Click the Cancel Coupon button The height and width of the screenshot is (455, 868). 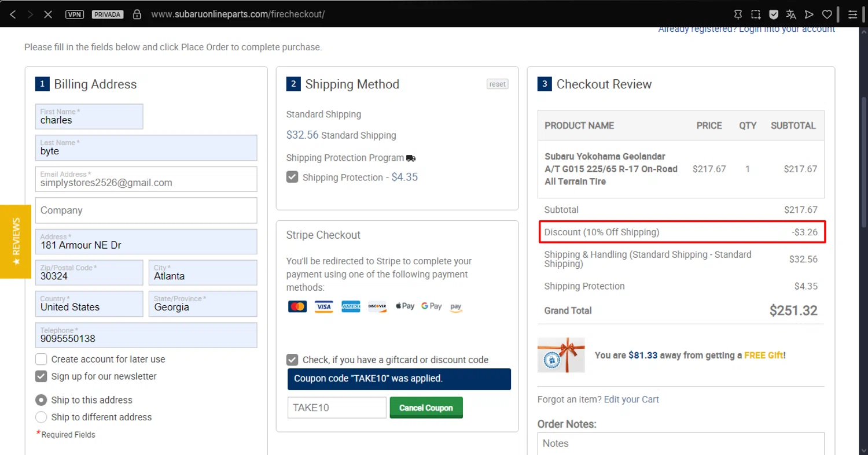pyautogui.click(x=426, y=408)
